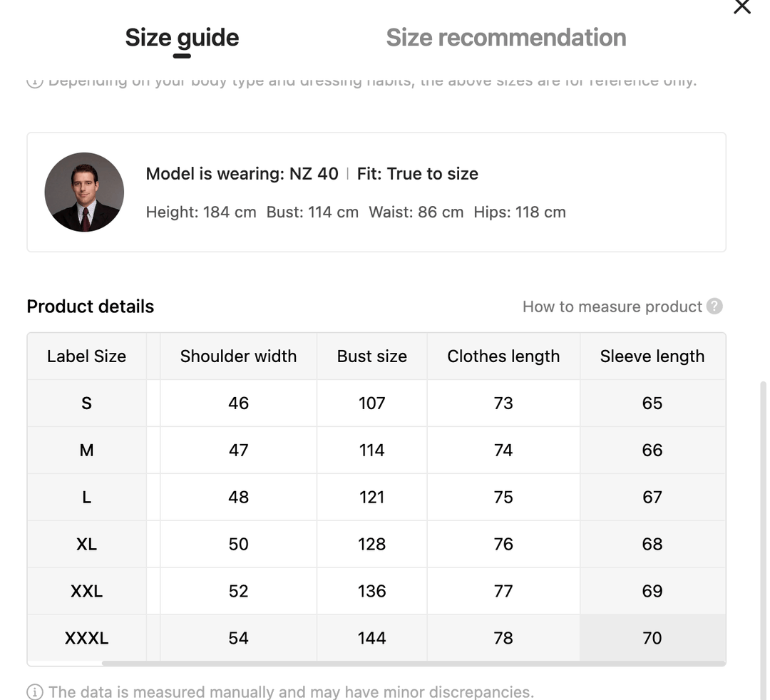Select the Size guide tab
770x700 pixels.
click(x=182, y=38)
